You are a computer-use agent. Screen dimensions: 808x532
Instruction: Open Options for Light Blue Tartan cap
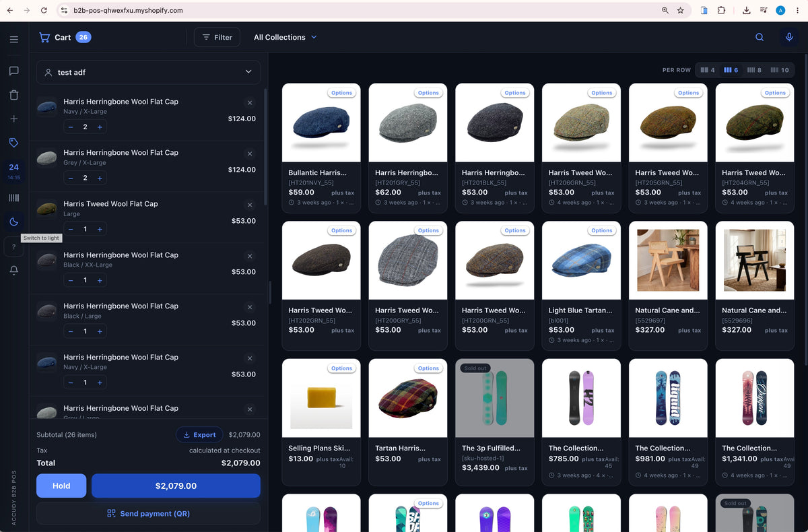pos(602,230)
